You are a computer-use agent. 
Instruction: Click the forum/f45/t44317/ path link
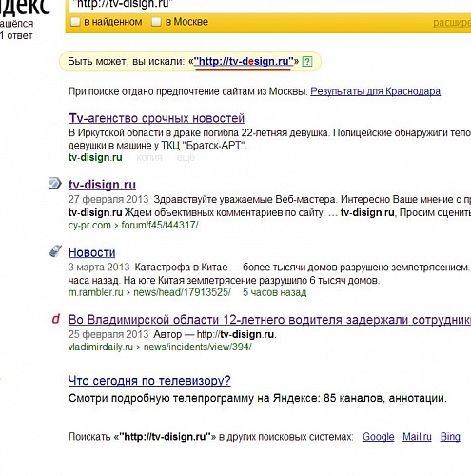click(160, 226)
